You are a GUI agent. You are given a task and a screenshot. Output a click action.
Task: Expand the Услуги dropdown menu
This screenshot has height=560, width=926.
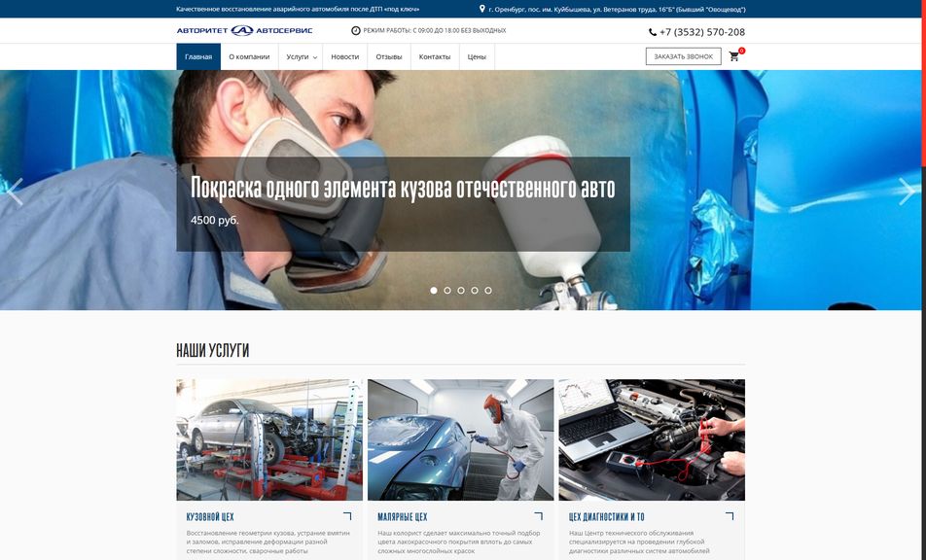coord(302,57)
